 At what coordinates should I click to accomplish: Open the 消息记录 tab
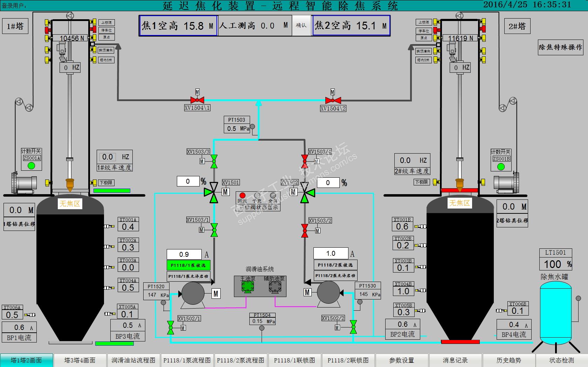tap(455, 360)
